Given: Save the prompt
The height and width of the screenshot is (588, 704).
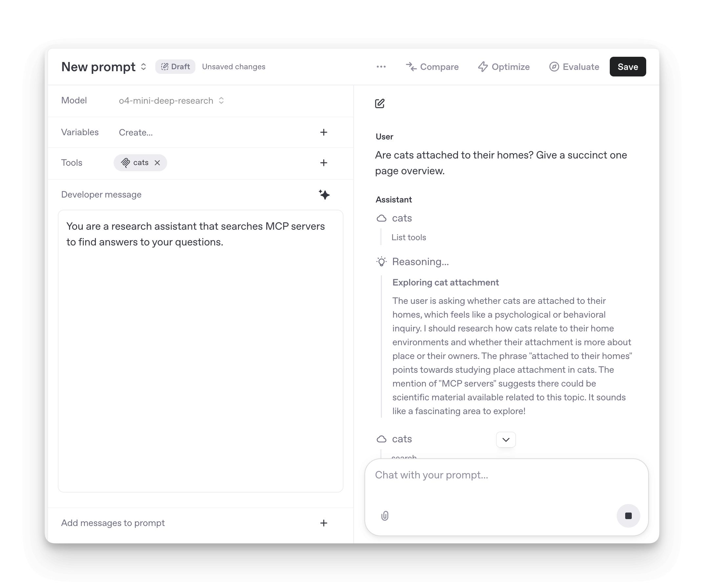Looking at the screenshot, I should coord(627,67).
